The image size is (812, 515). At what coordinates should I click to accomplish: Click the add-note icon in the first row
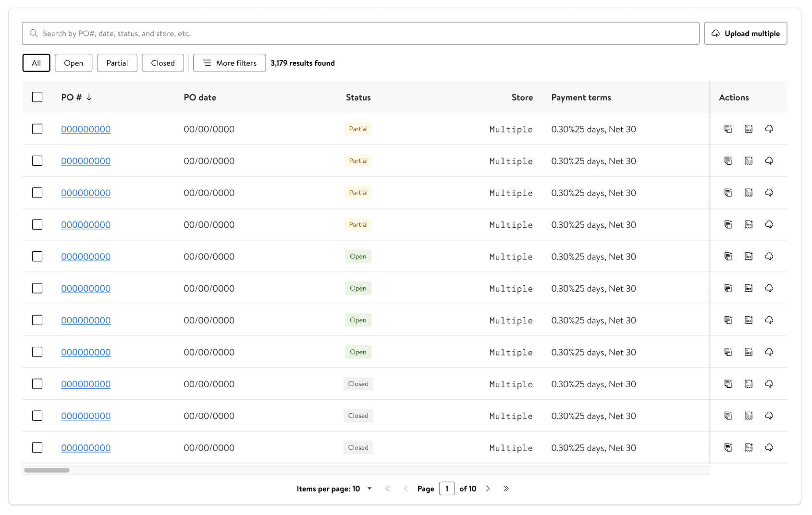[x=728, y=129]
